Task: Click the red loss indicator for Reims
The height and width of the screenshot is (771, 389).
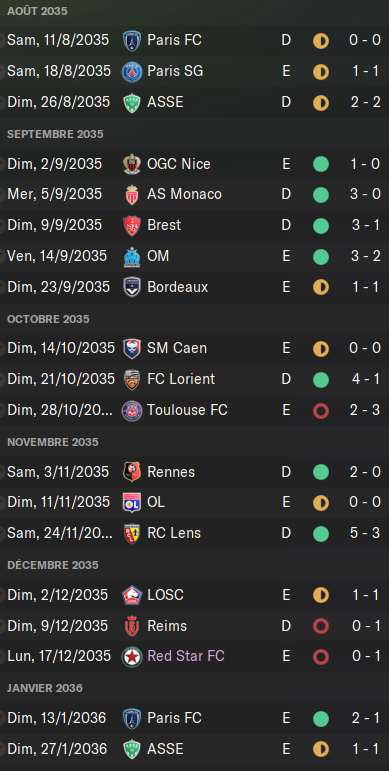Action: pyautogui.click(x=321, y=626)
